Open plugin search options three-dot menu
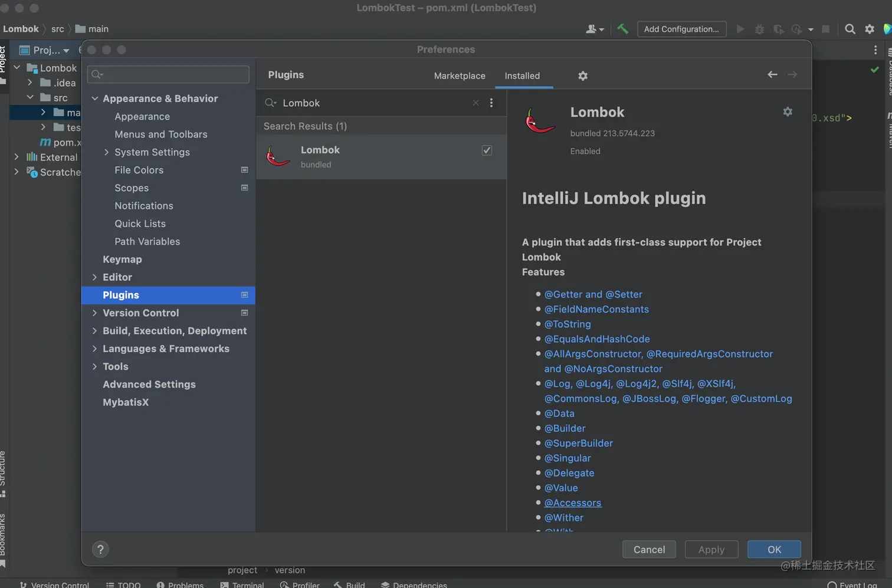Screen dimensions: 892x588 (x=491, y=103)
